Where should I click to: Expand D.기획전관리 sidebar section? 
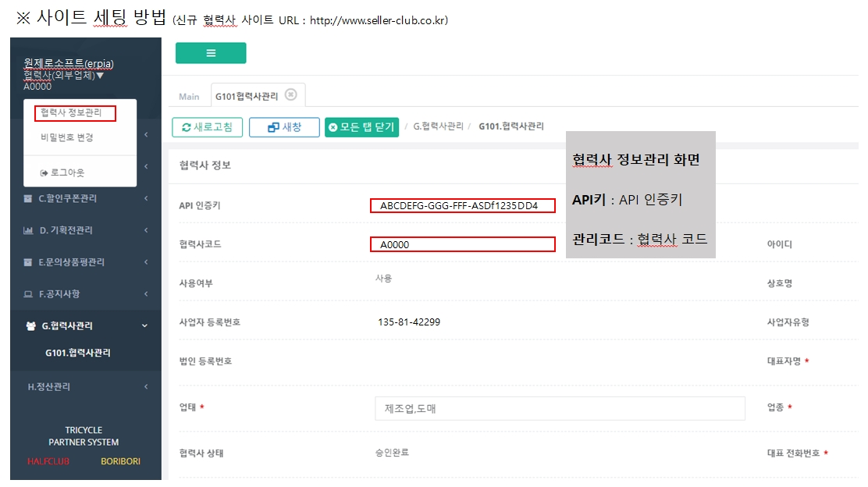pyautogui.click(x=66, y=230)
